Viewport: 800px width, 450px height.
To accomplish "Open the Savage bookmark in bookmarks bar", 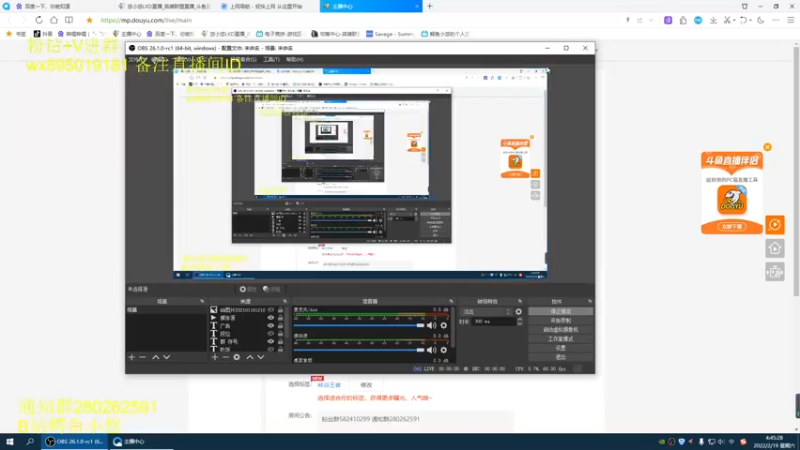I will point(390,34).
